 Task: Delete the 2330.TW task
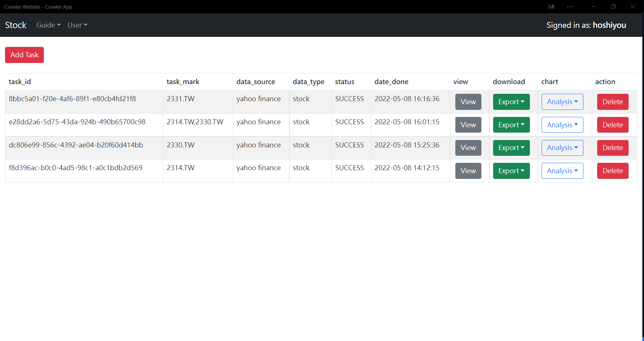[x=612, y=148]
